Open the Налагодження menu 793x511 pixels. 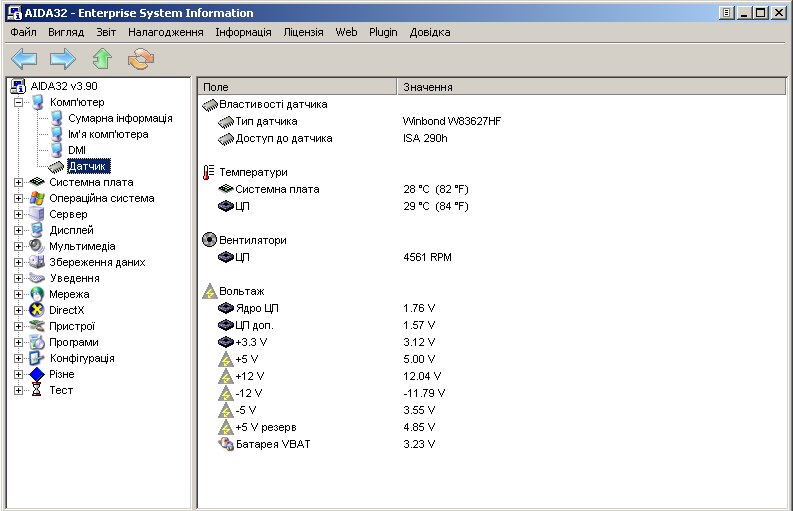(x=166, y=32)
